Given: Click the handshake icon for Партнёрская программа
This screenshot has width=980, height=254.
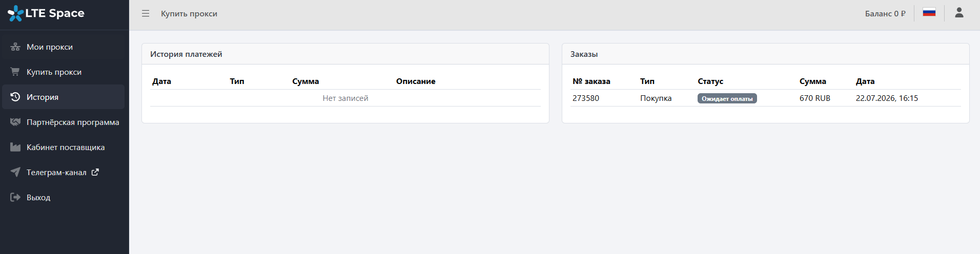Looking at the screenshot, I should (15, 122).
